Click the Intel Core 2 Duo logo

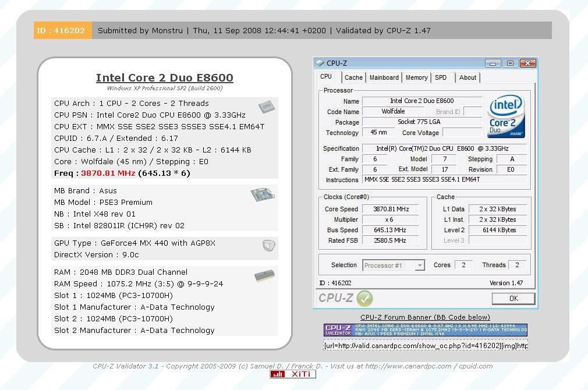coord(506,116)
